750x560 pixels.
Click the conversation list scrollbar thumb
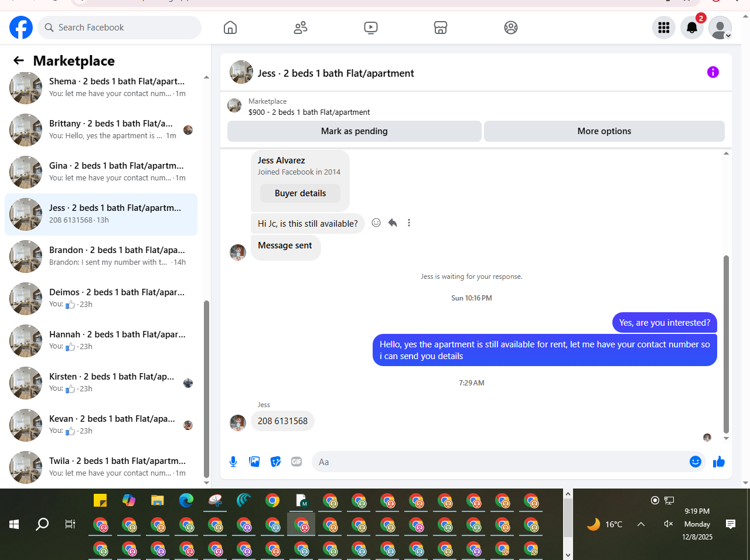click(206, 390)
